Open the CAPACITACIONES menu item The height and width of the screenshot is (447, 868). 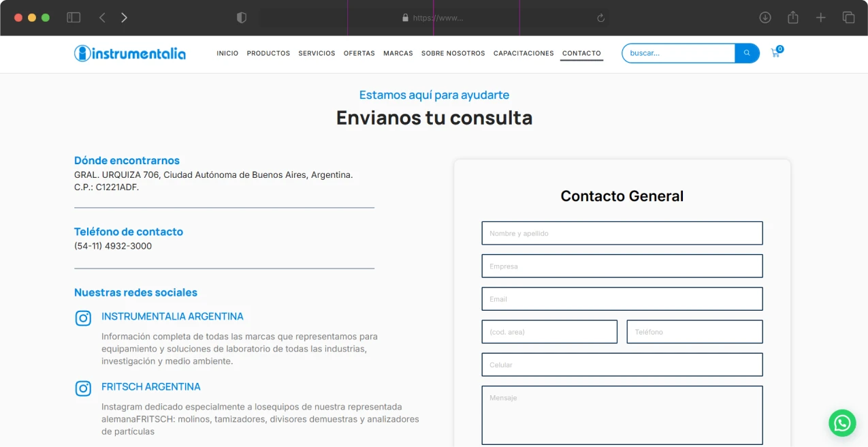524,53
